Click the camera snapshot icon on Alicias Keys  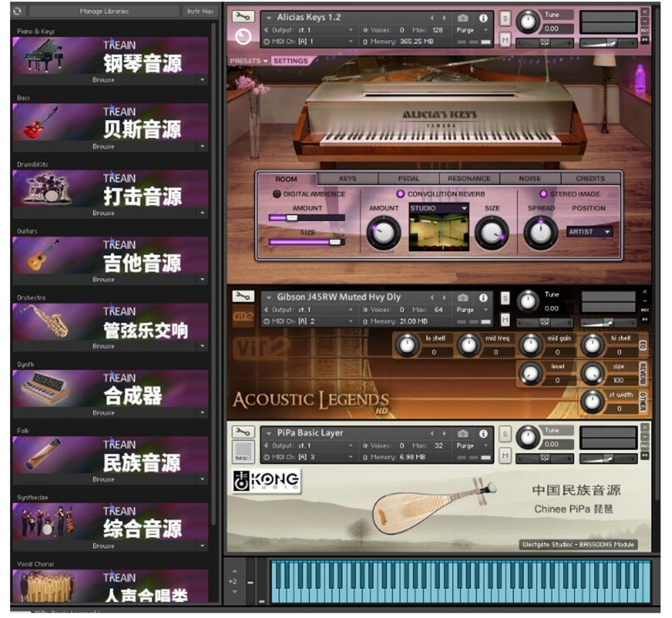point(463,18)
